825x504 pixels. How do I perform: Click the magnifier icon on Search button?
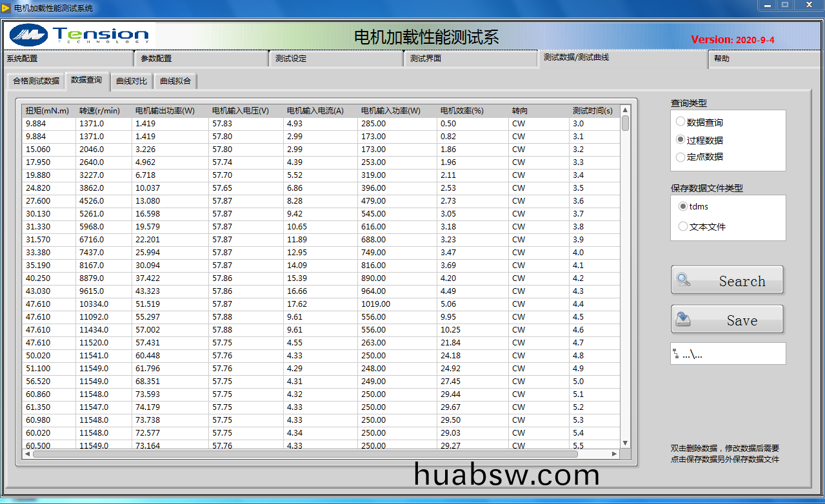683,280
